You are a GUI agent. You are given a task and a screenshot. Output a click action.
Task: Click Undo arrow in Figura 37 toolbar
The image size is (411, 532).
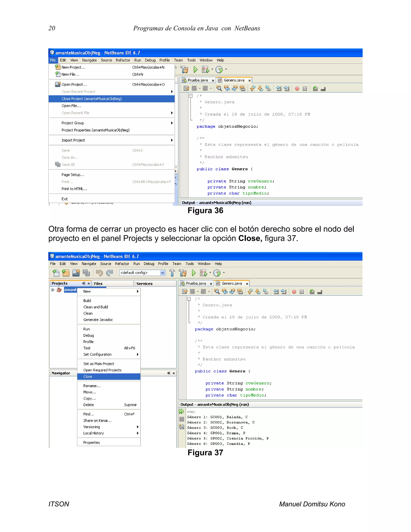coord(99,273)
